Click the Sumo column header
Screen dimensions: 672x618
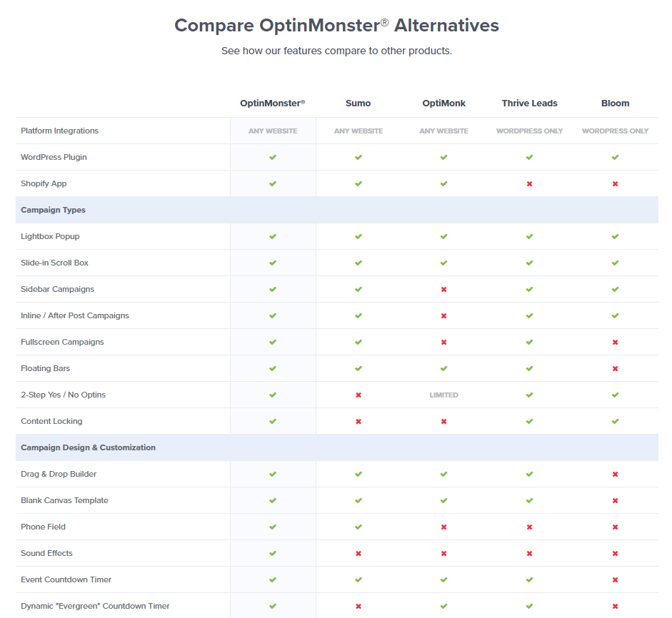358,103
